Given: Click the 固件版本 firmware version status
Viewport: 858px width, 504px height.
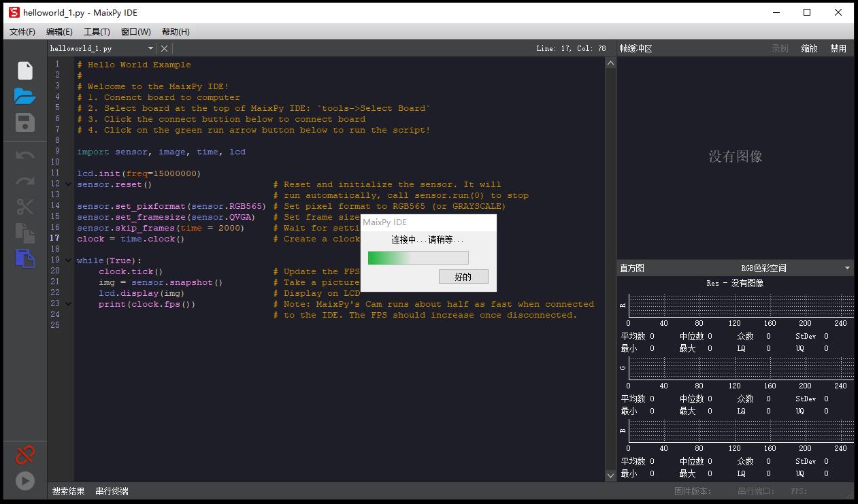Looking at the screenshot, I should coord(693,491).
